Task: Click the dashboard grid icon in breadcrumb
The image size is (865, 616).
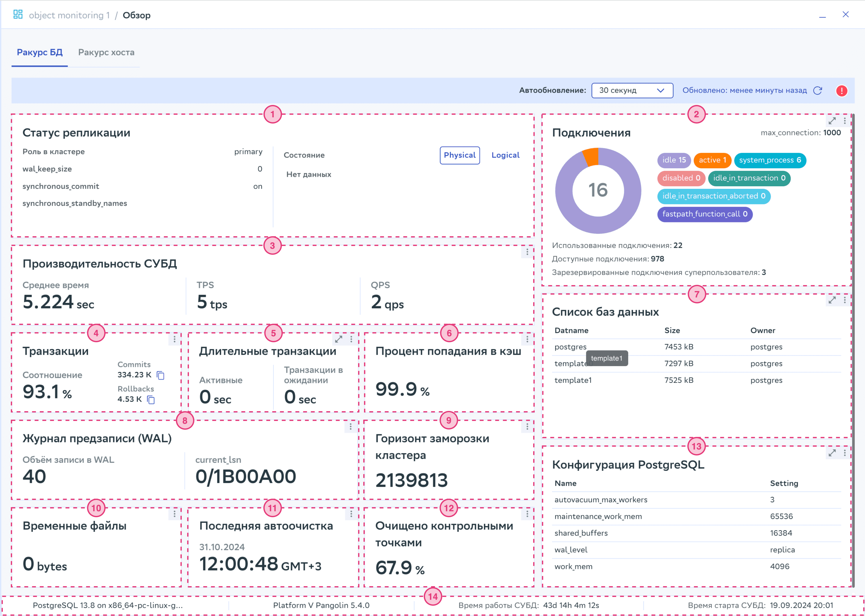Action: [18, 15]
